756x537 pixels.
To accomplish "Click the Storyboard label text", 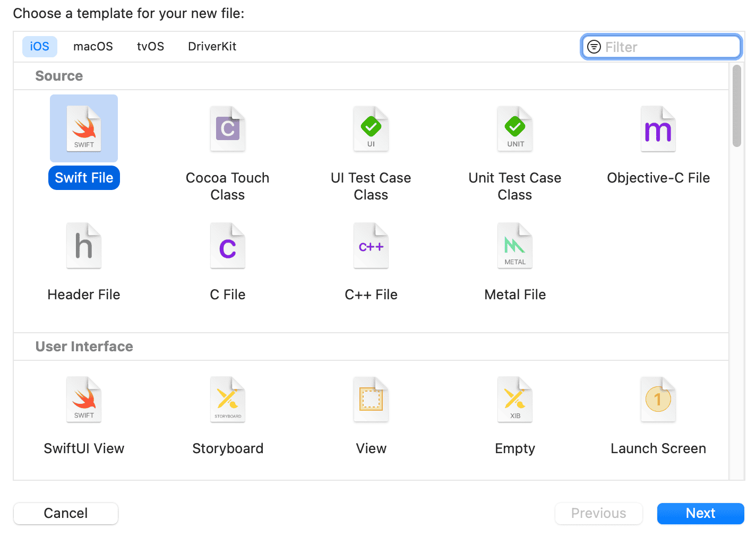I will tap(228, 448).
